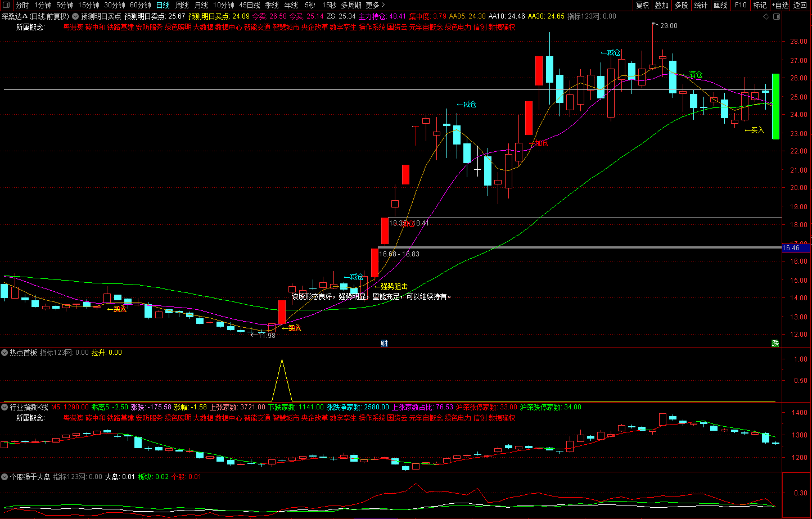Click the green 跌 marker at chart bottom-right
The image size is (812, 519).
tap(775, 343)
